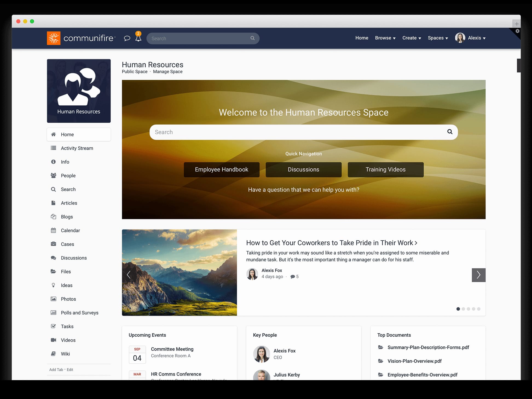Select the Home tab in sidebar

tap(79, 134)
